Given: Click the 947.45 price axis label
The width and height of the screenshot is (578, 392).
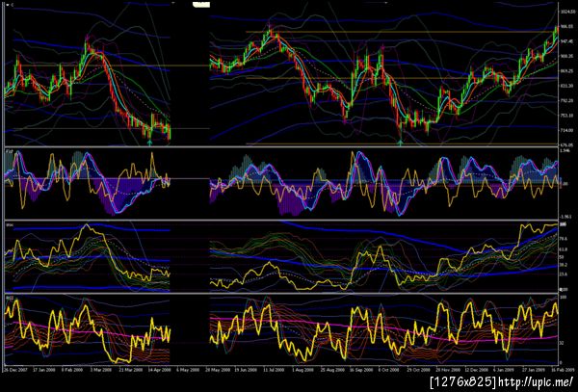Looking at the screenshot, I should coord(565,41).
